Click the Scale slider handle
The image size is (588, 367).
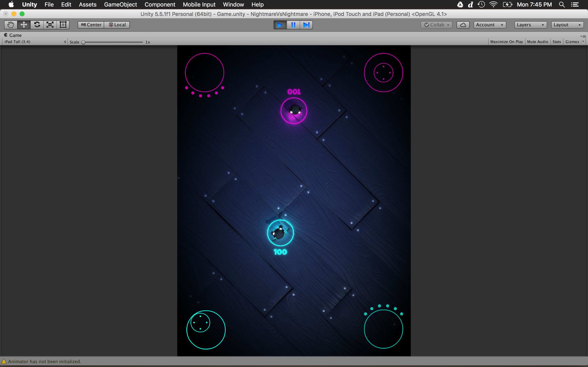pos(83,42)
